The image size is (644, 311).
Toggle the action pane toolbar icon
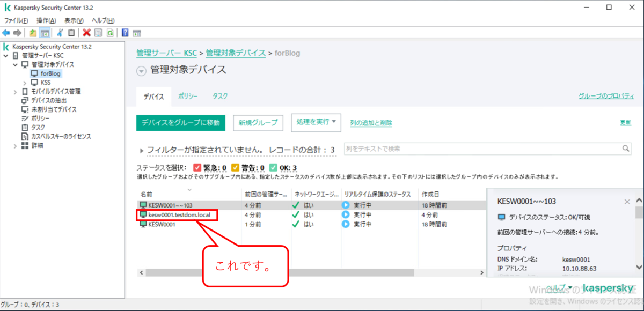[137, 33]
